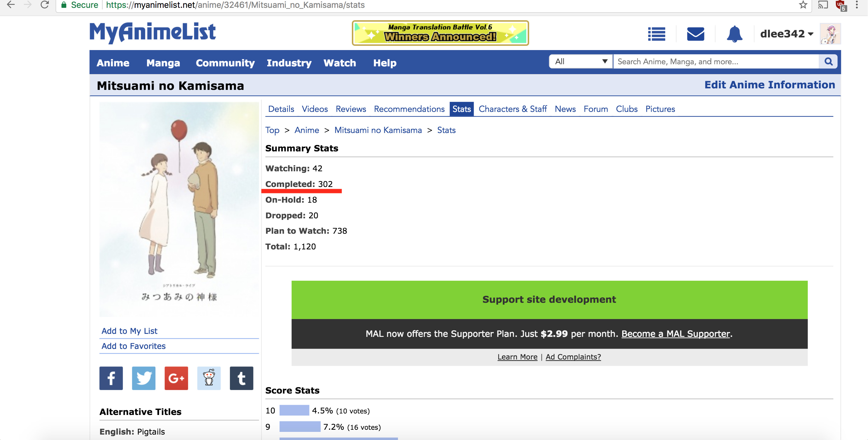Click the 'Completed: 302' stat
868x440 pixels.
point(299,184)
